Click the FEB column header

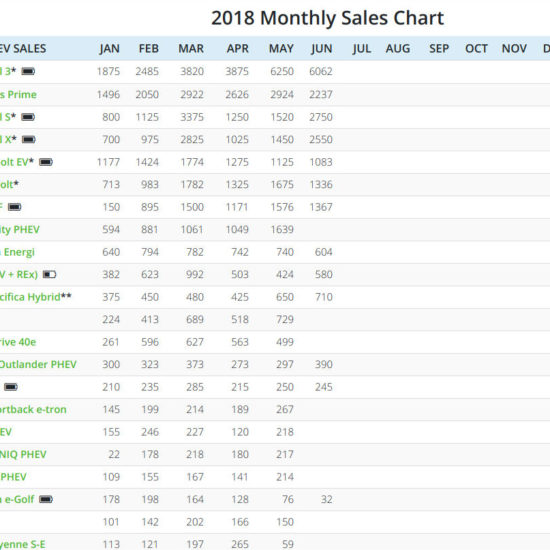(149, 48)
